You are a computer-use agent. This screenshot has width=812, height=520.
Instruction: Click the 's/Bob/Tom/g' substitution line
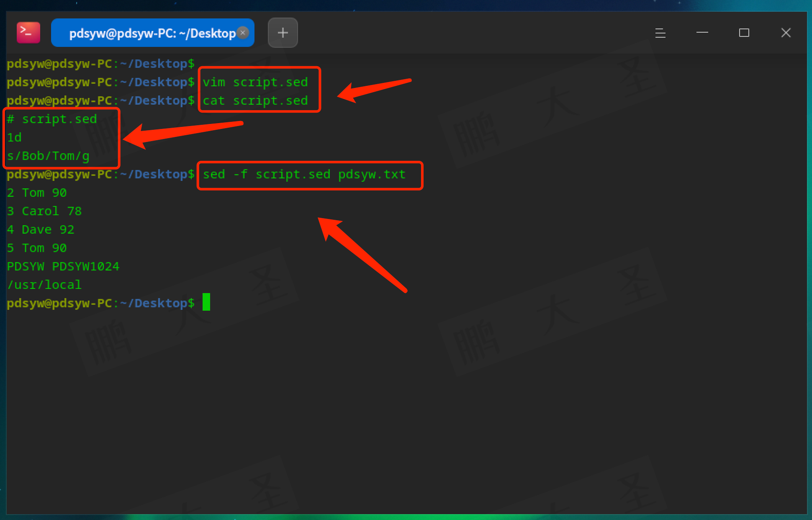(48, 156)
